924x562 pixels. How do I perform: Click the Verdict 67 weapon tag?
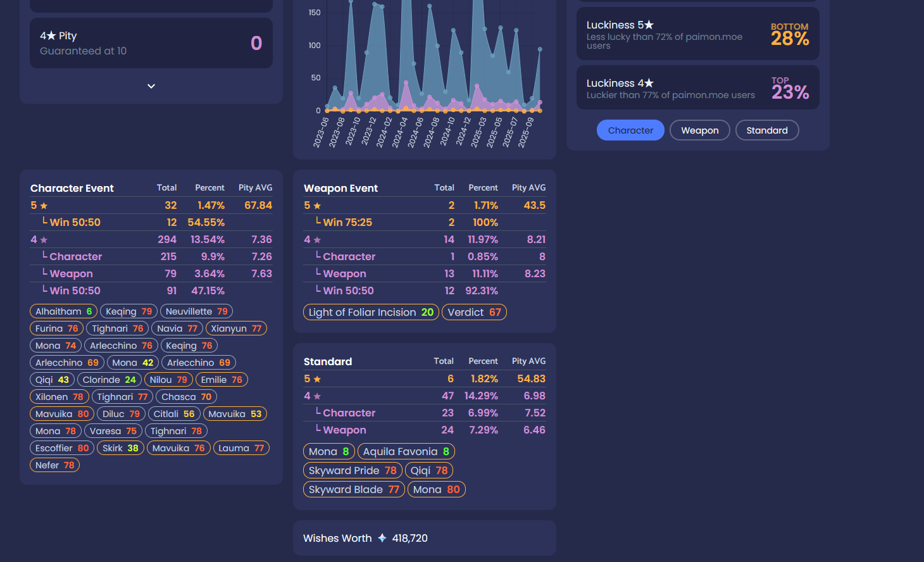[474, 312]
